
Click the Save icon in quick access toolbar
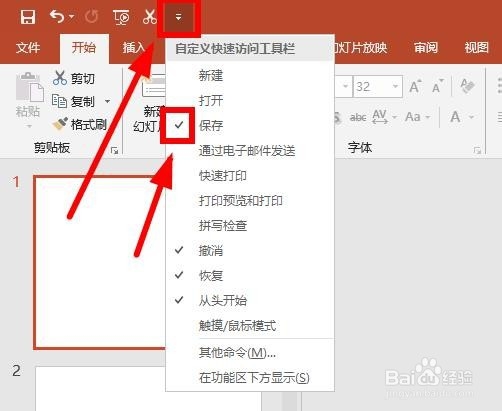coord(28,17)
